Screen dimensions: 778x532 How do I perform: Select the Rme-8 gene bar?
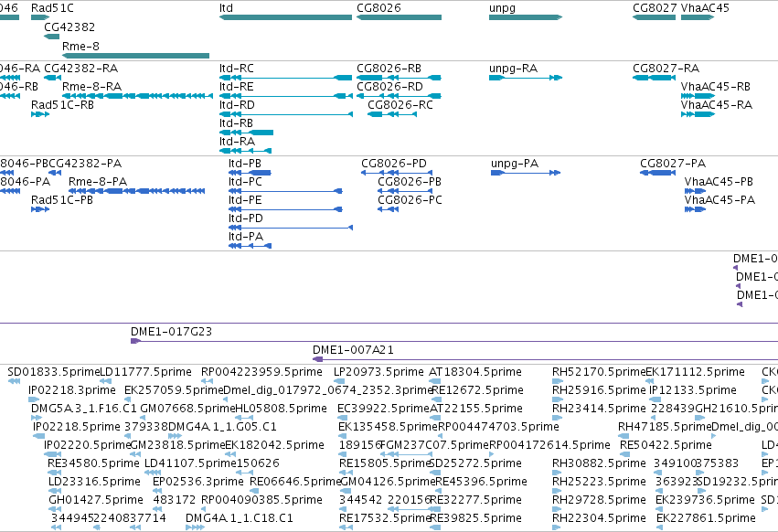point(135,56)
